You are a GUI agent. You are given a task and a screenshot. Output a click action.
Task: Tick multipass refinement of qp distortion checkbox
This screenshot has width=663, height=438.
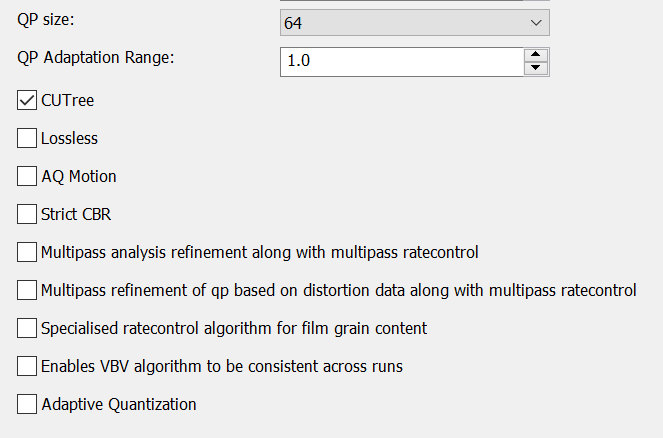[x=27, y=290]
